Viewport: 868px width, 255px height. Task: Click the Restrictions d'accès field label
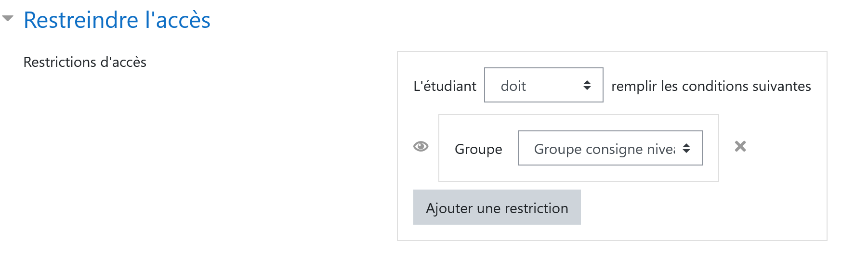[x=85, y=62]
